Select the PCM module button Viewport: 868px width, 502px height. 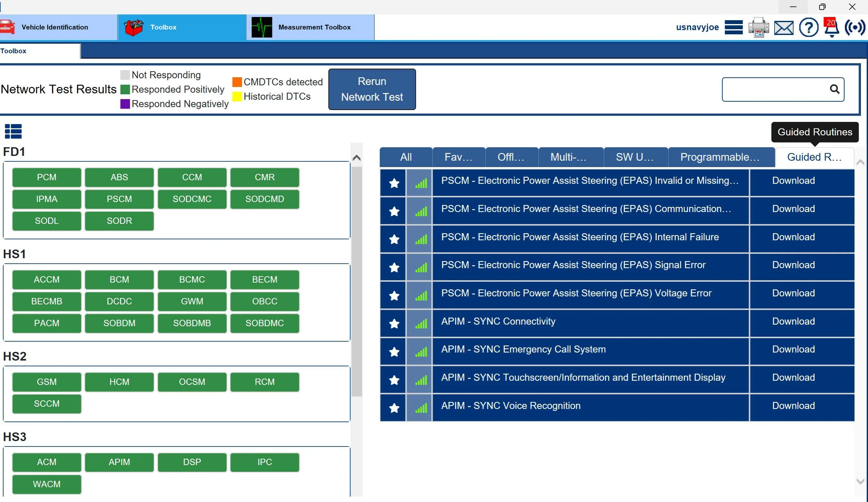(47, 177)
